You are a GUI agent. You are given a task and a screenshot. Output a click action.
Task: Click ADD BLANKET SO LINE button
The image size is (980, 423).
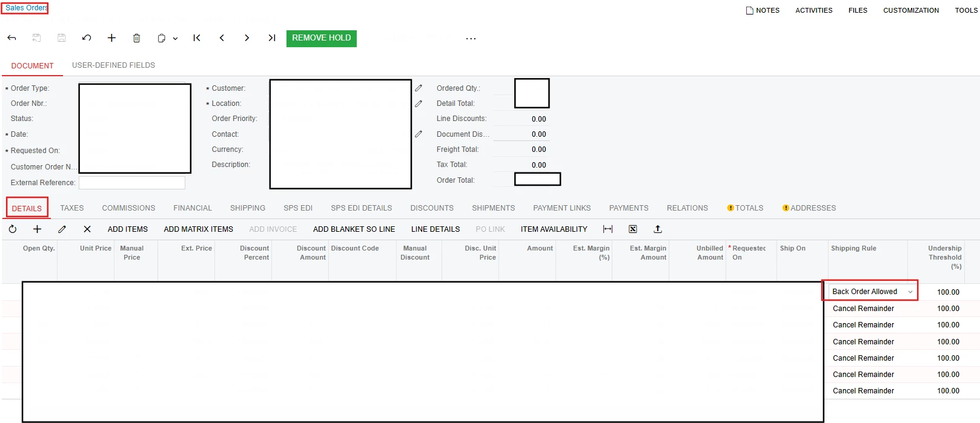click(354, 229)
